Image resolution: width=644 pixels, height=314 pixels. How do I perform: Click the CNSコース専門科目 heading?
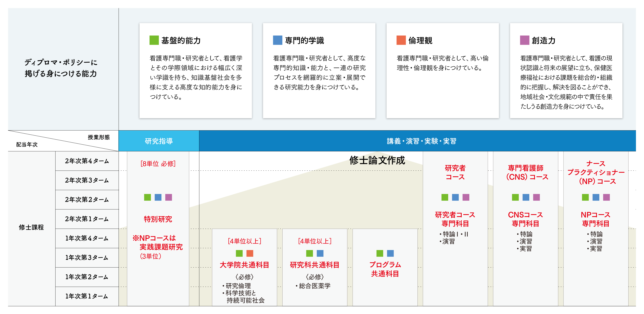tap(526, 219)
